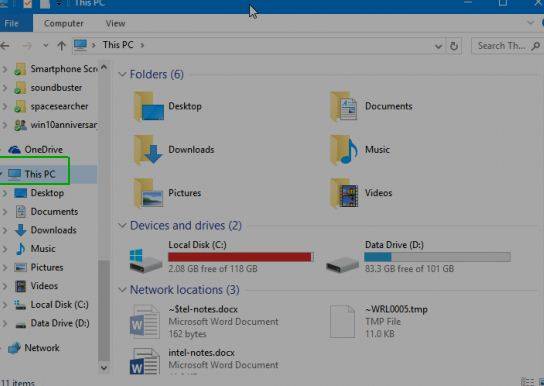The width and height of the screenshot is (544, 386).
Task: Refresh the current folder view
Action: (x=454, y=46)
